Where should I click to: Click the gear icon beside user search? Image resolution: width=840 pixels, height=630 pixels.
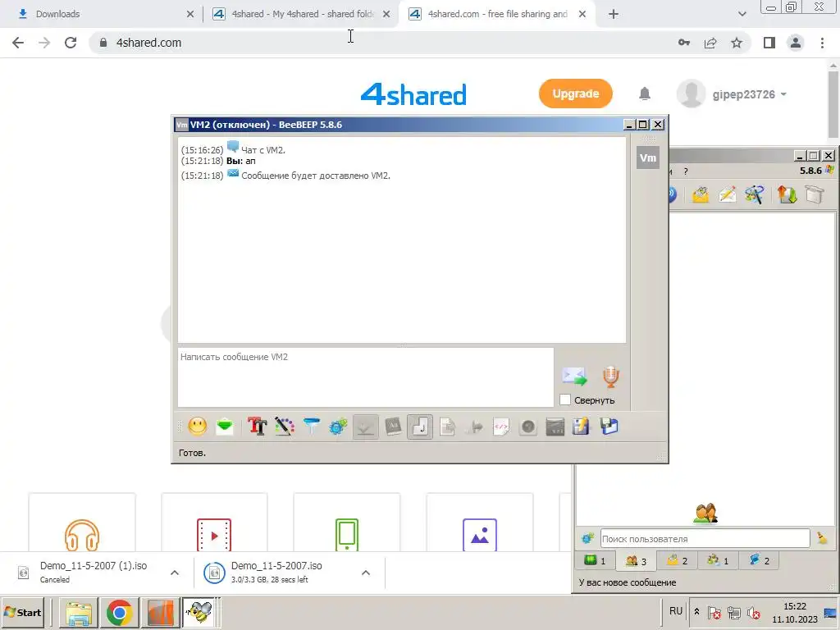[587, 538]
